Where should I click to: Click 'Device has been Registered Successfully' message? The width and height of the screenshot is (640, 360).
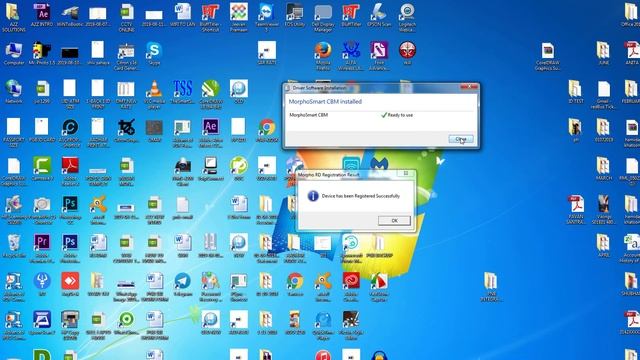coord(361,196)
